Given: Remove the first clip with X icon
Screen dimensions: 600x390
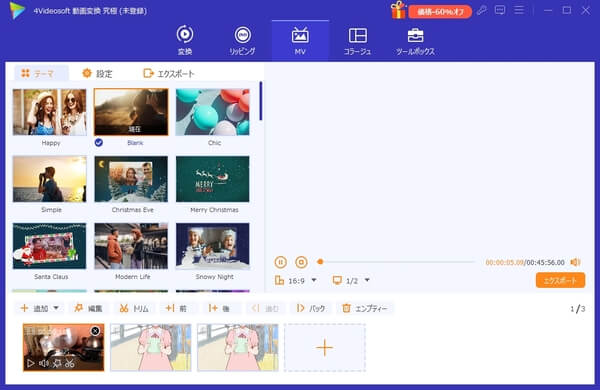Looking at the screenshot, I should (x=95, y=331).
